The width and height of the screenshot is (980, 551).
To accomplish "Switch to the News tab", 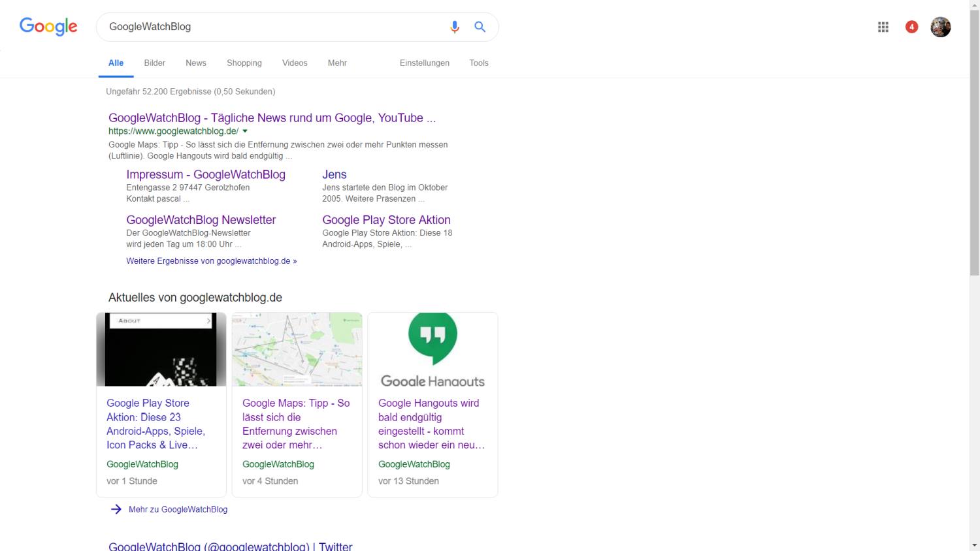I will 195,63.
